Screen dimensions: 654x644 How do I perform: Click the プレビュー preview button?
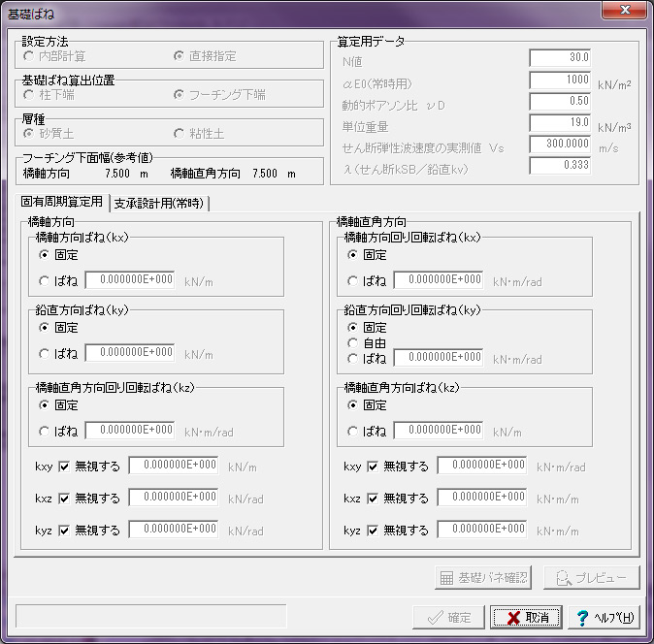[592, 578]
